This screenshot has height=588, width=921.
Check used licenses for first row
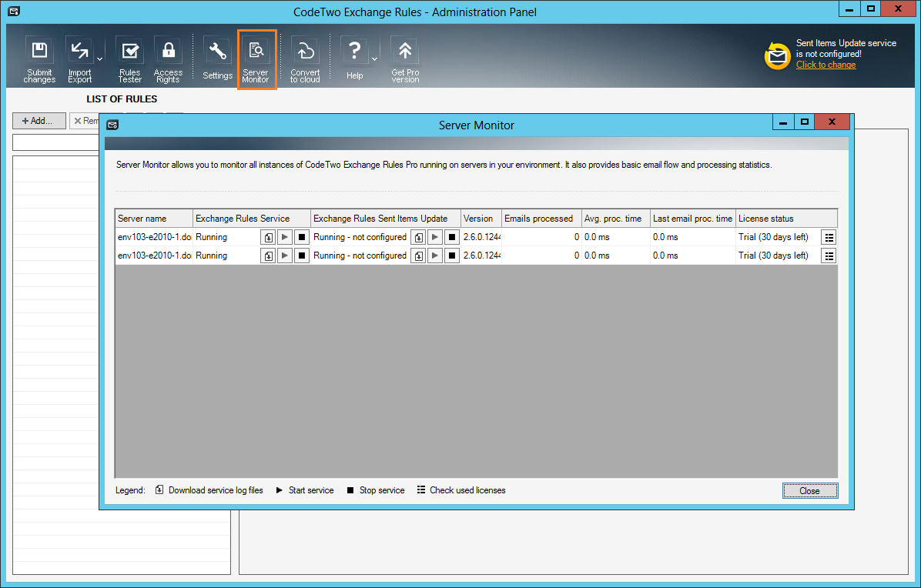[829, 237]
